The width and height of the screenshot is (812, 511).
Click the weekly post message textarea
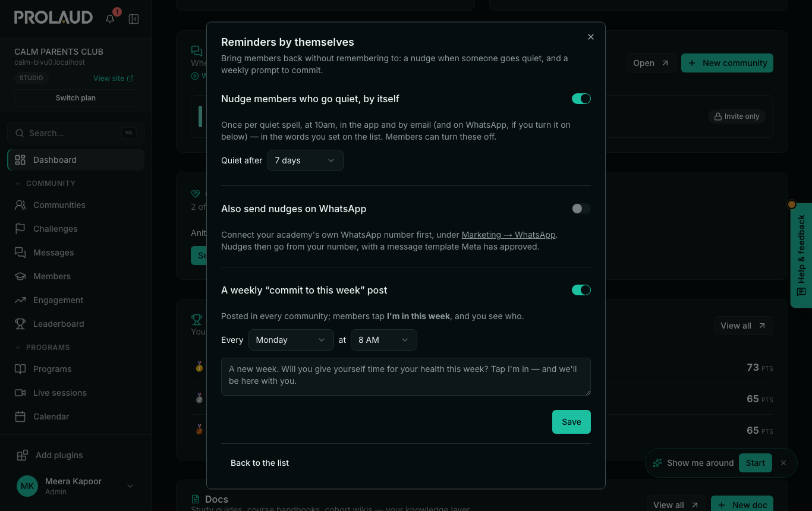pos(406,377)
